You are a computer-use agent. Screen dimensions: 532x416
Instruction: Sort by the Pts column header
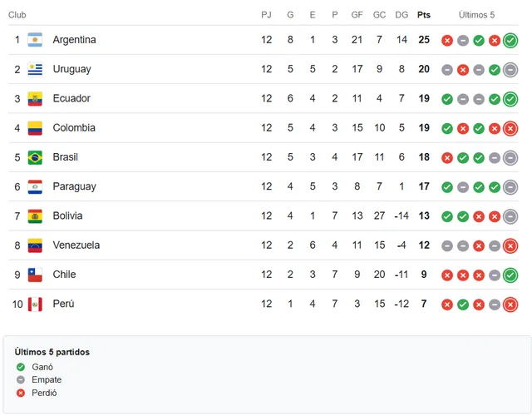click(x=424, y=15)
